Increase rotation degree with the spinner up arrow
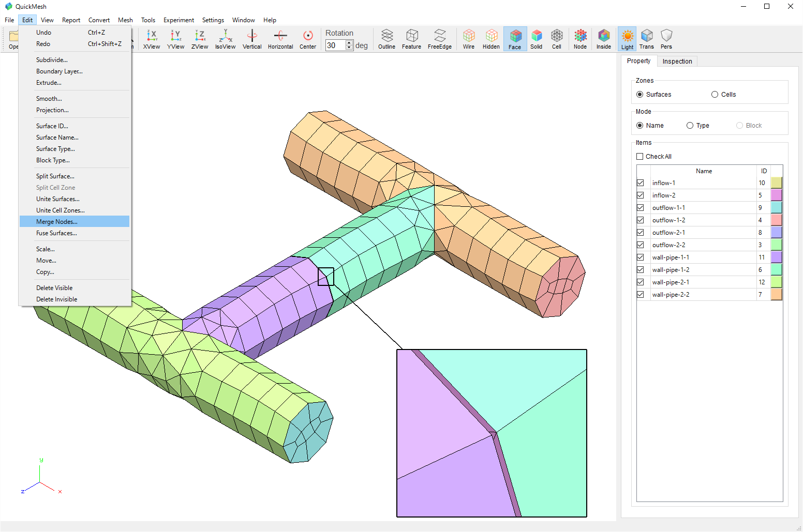This screenshot has height=532, width=803. [x=349, y=43]
